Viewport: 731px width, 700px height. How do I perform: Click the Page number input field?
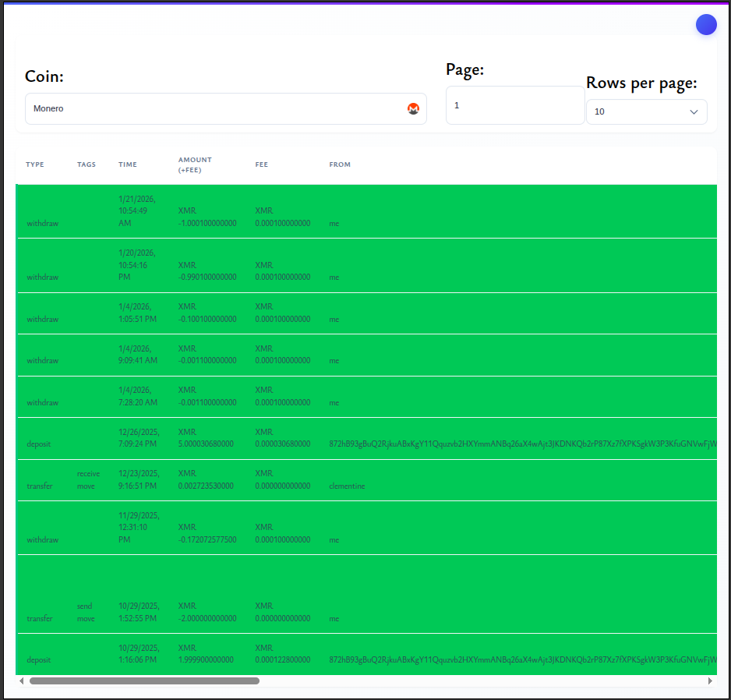click(514, 105)
